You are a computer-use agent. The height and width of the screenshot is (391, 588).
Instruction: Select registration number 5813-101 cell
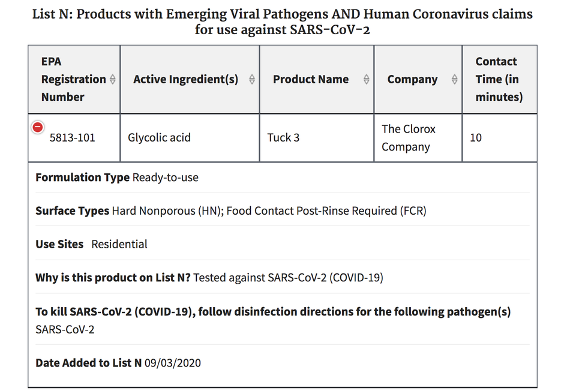click(74, 138)
